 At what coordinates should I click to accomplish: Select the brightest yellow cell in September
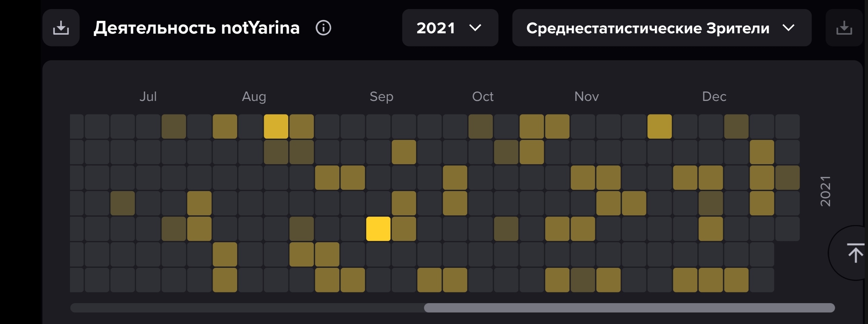(378, 229)
